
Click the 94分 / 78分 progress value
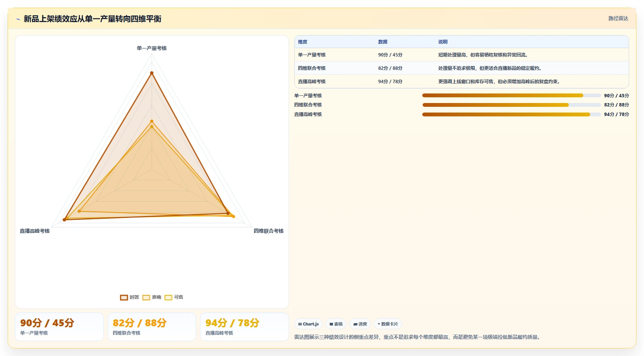pos(617,114)
